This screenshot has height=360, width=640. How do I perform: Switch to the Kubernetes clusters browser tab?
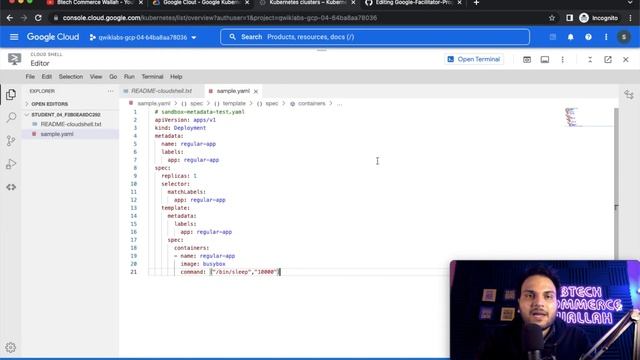click(307, 3)
